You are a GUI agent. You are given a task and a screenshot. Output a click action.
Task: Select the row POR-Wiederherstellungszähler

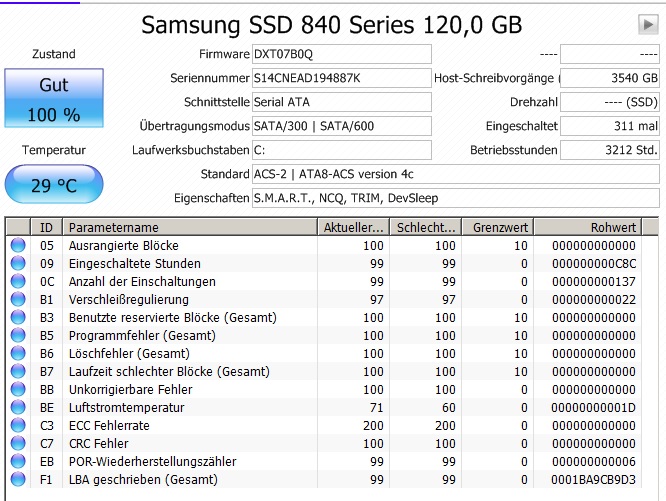pos(324,462)
